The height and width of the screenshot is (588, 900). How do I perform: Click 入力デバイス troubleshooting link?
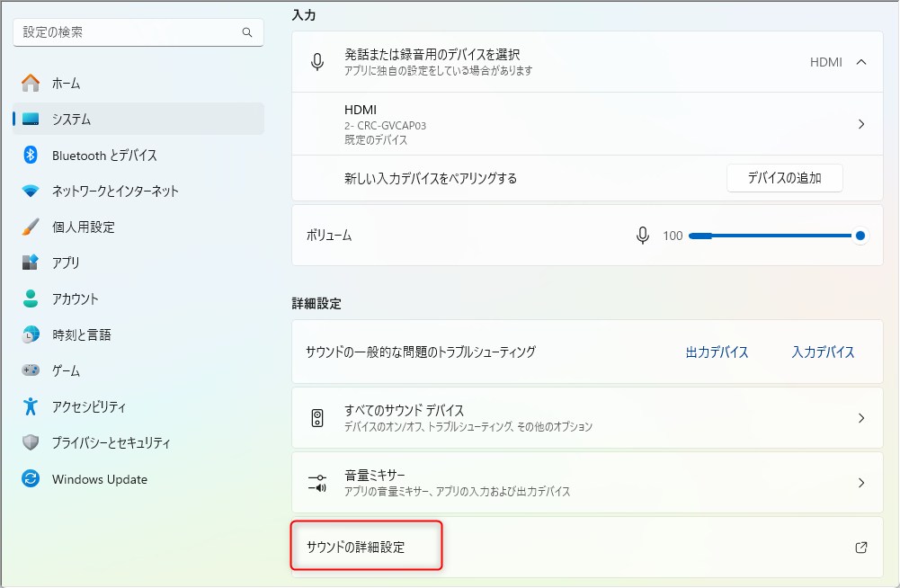click(x=823, y=352)
